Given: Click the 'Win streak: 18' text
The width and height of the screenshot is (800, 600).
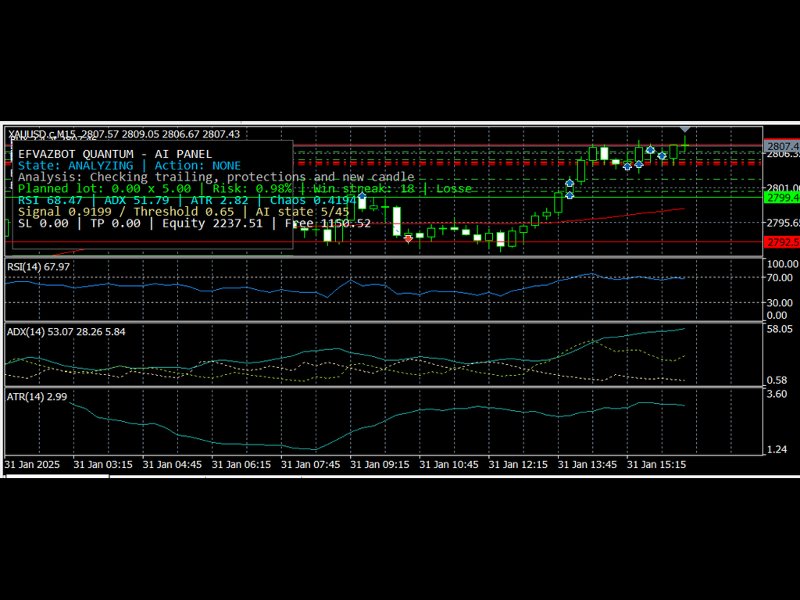Looking at the screenshot, I should point(364,188).
